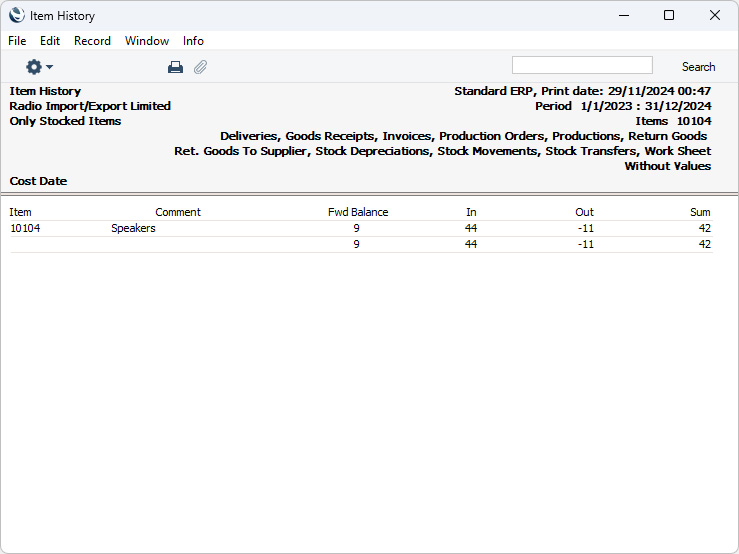
Task: Click the totals row Fwd Balance value 9
Action: [x=356, y=244]
